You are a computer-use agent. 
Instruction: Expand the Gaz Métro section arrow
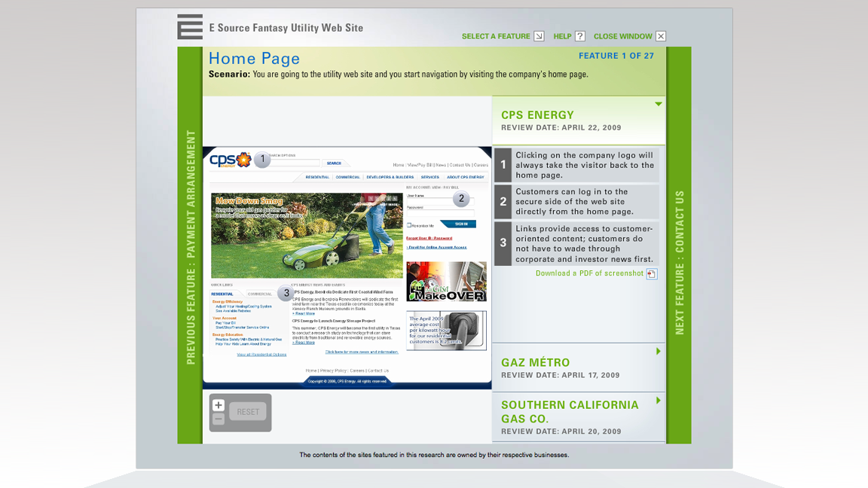click(x=659, y=352)
